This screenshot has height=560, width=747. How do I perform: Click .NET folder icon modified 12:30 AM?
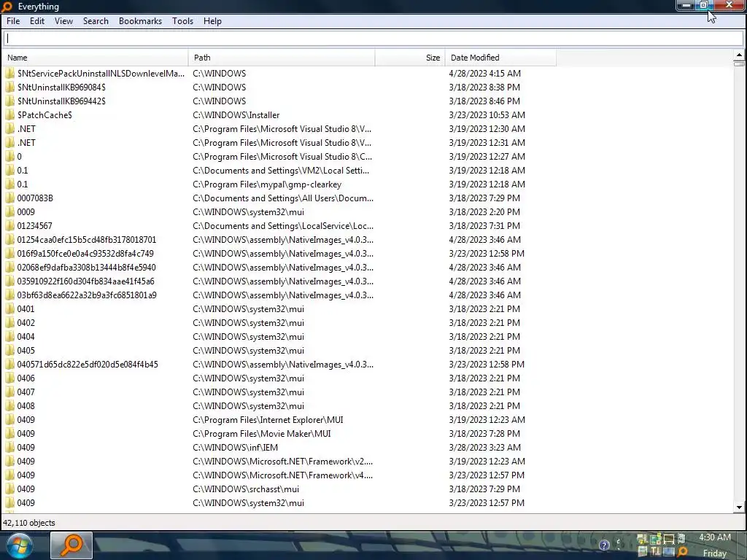coord(9,128)
